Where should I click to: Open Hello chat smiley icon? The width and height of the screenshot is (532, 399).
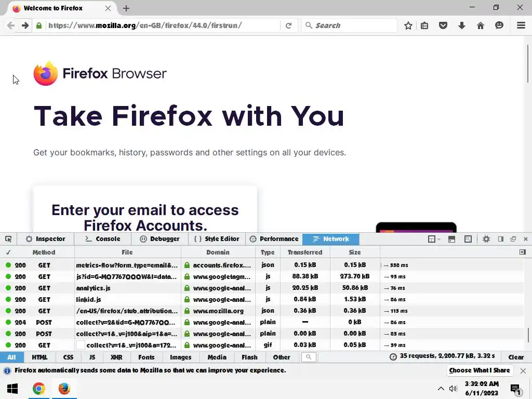click(499, 25)
